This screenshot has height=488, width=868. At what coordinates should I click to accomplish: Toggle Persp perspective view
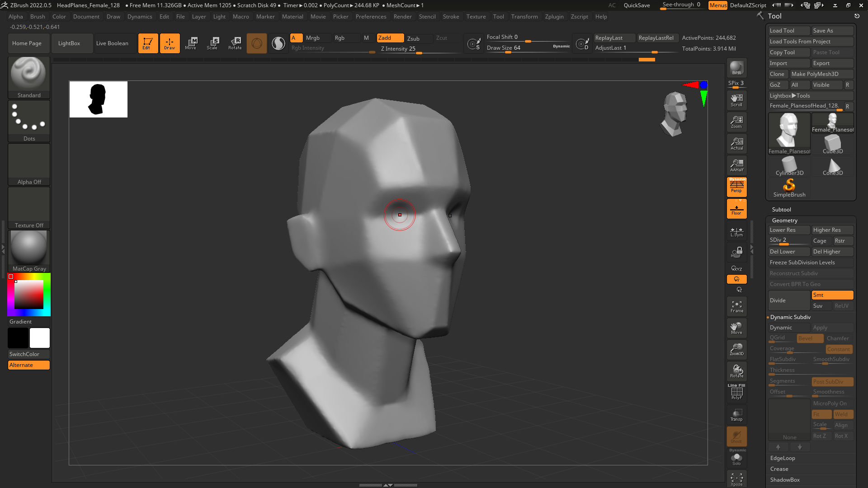coord(736,187)
